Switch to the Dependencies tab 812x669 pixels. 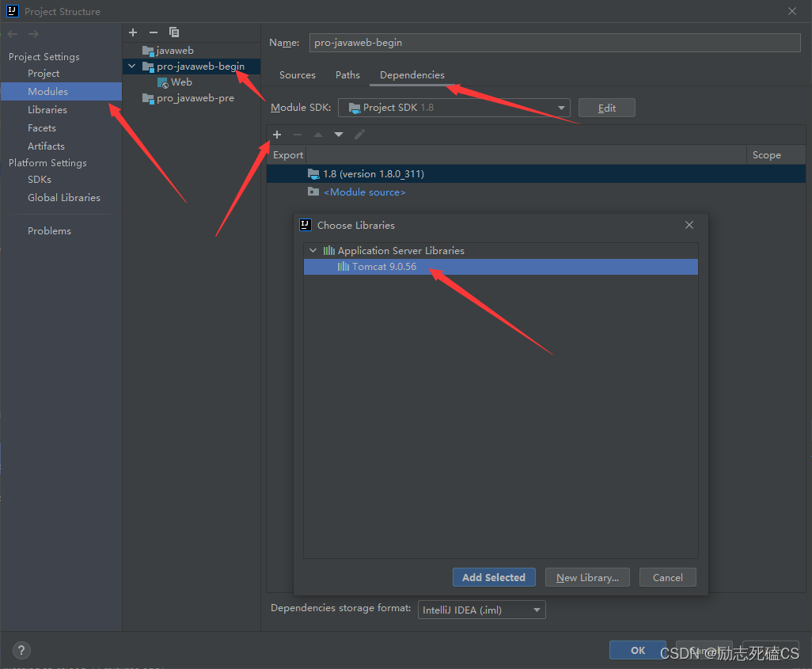[412, 75]
